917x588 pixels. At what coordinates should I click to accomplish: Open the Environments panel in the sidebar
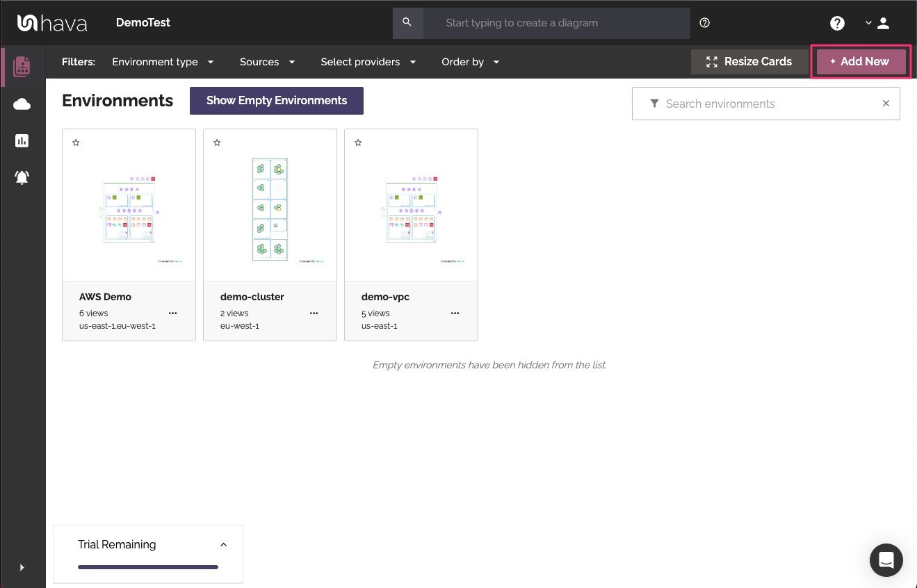tap(22, 67)
